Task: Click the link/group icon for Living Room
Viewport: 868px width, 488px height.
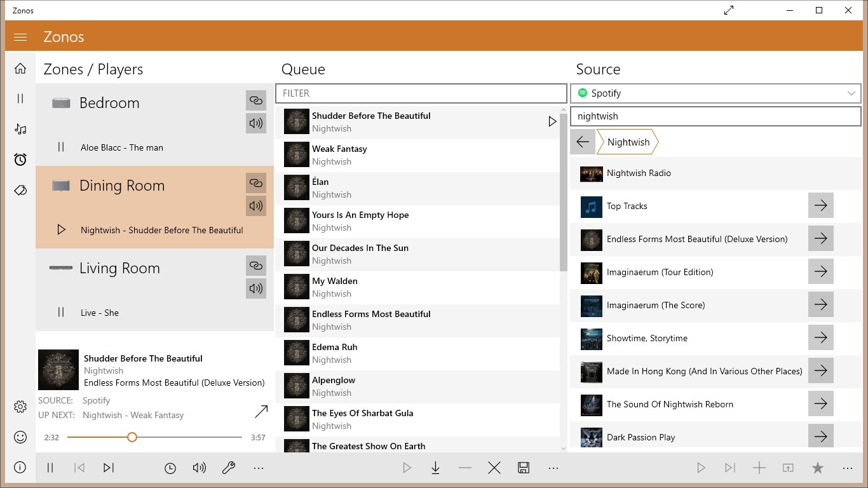Action: (256, 266)
